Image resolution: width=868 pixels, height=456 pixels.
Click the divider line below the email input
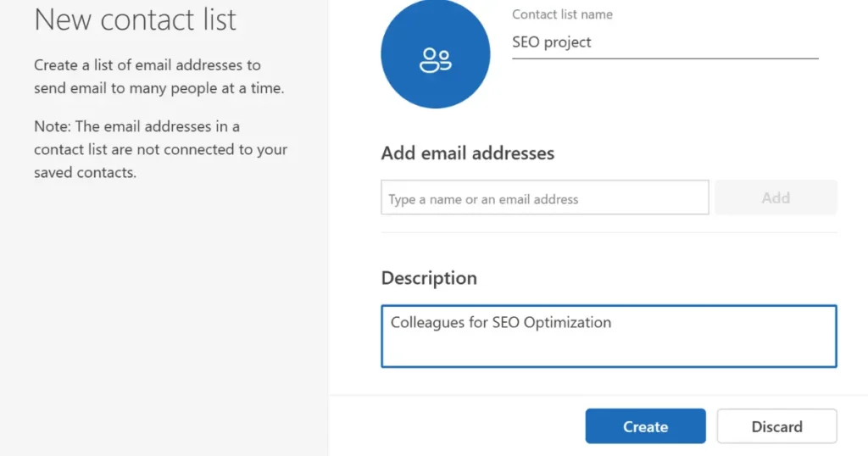609,232
